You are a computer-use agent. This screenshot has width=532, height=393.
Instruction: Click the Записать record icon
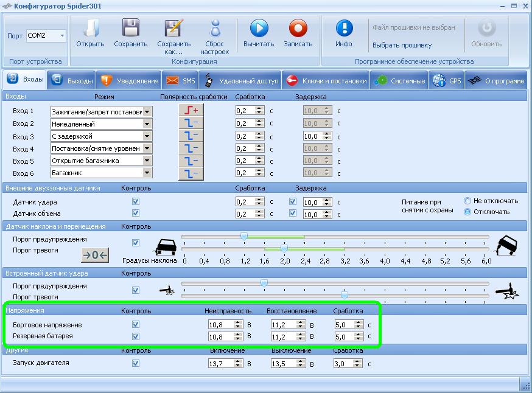pyautogui.click(x=298, y=29)
